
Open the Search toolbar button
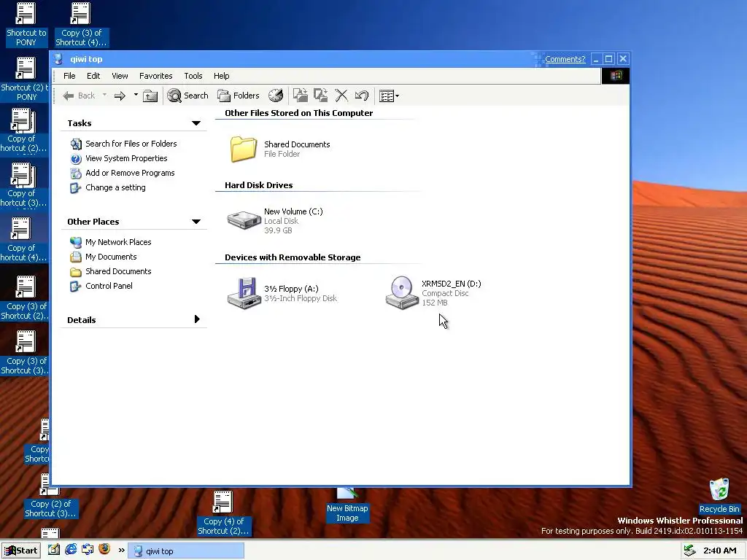tap(187, 96)
